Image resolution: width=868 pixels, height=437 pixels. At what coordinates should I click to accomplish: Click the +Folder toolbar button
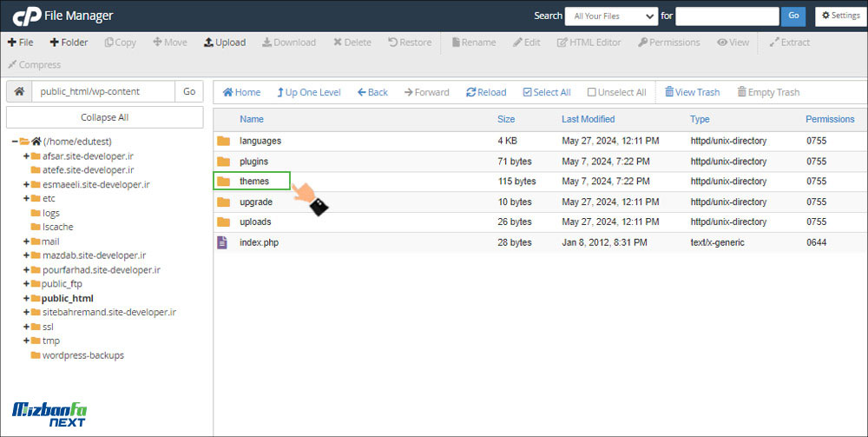69,43
